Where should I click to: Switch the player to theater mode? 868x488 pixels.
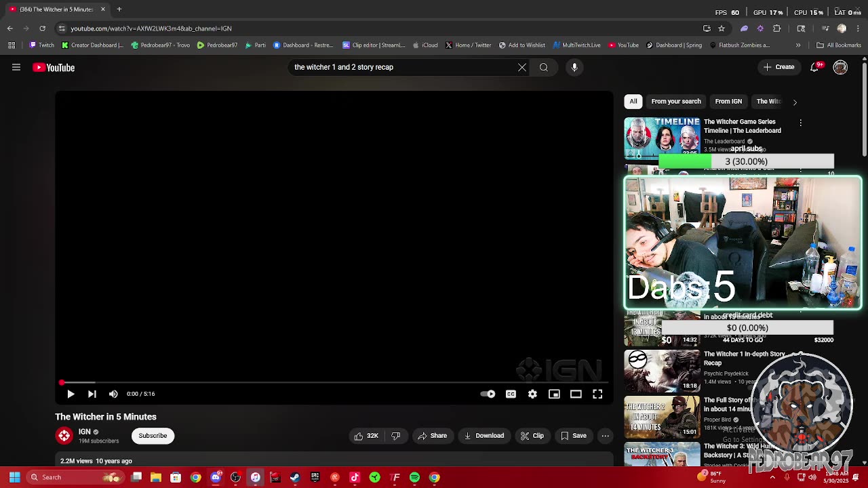[576, 394]
